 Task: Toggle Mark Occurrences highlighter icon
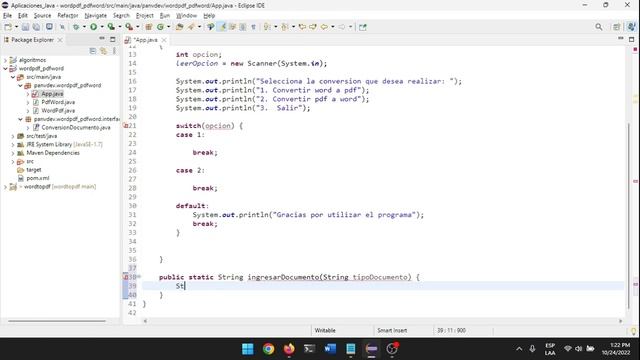point(222,27)
